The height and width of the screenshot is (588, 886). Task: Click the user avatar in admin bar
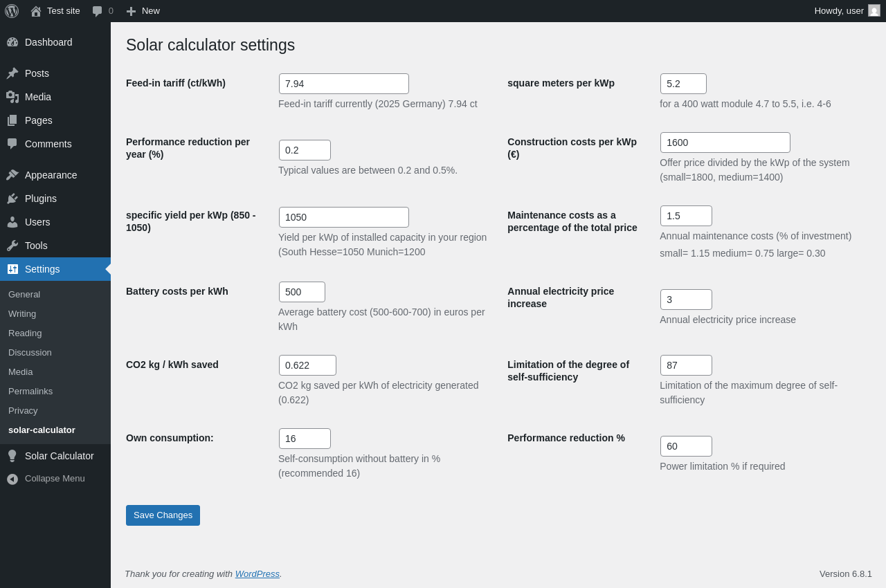[x=874, y=11]
